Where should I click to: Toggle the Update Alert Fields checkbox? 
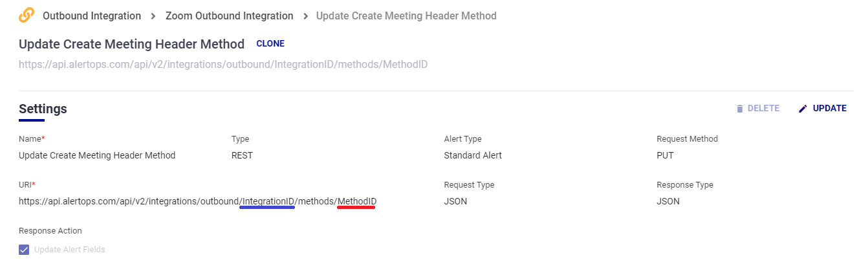(x=25, y=250)
